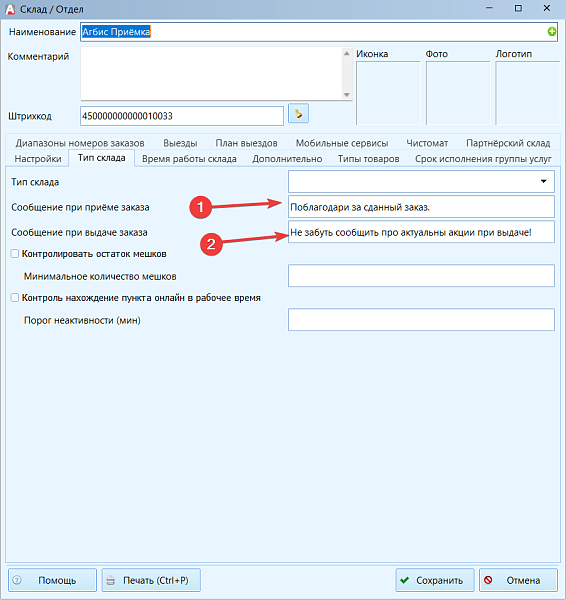Screen dimensions: 566x600
Task: Select the Тип склада tab
Action: 101,158
